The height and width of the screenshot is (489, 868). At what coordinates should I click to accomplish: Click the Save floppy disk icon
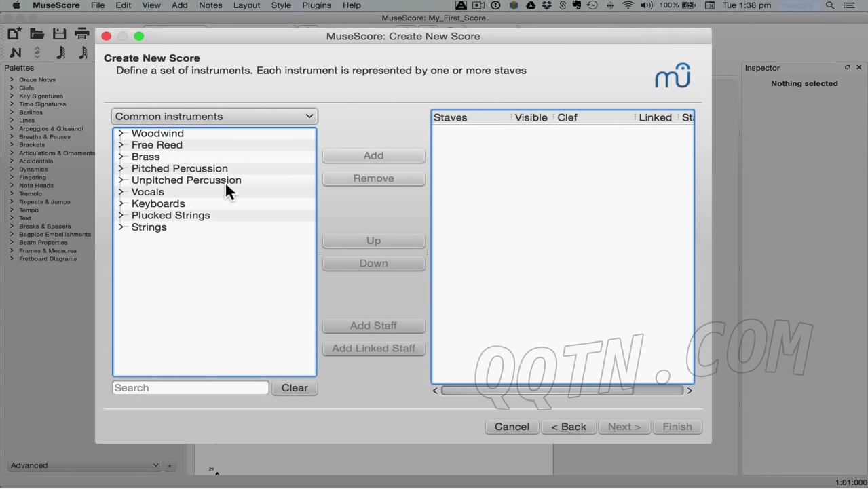[60, 33]
